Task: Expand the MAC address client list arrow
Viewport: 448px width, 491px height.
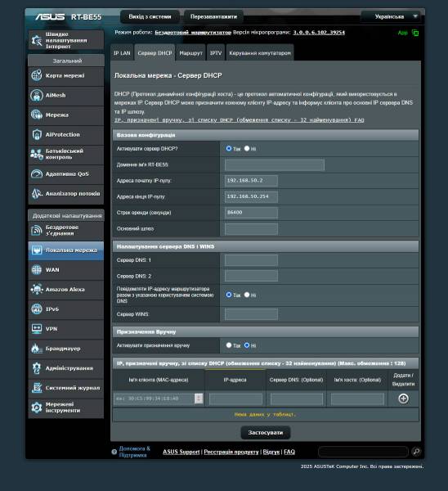Action: click(199, 399)
